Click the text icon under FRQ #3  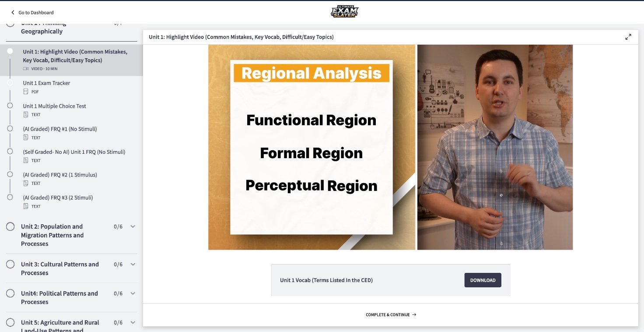[26, 206]
